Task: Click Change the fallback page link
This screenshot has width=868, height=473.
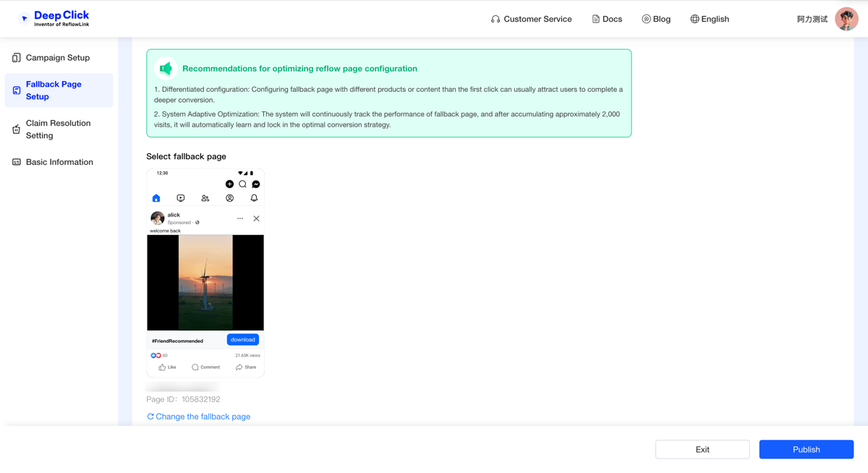Action: [199, 417]
